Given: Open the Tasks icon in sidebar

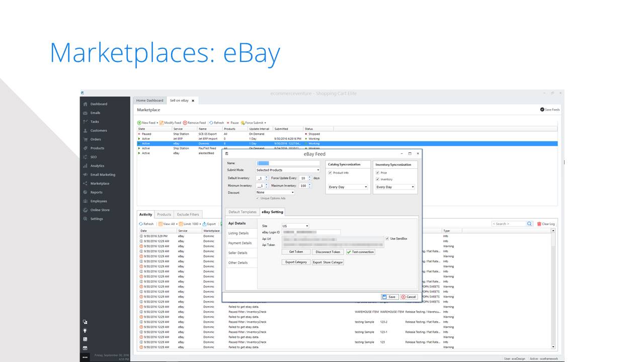Looking at the screenshot, I should pyautogui.click(x=85, y=122).
